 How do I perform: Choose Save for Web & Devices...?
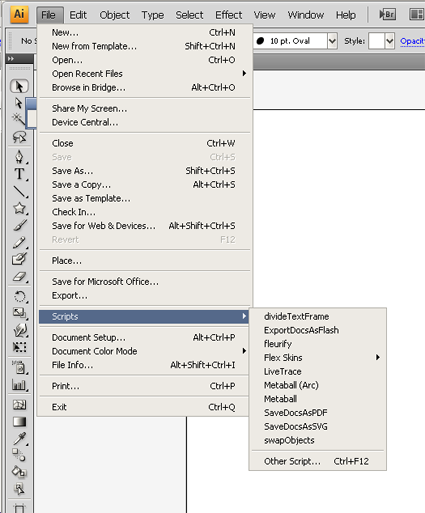click(x=144, y=226)
